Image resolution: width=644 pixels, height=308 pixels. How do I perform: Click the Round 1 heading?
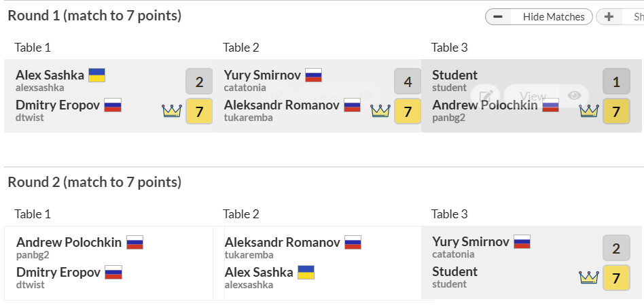tap(94, 15)
